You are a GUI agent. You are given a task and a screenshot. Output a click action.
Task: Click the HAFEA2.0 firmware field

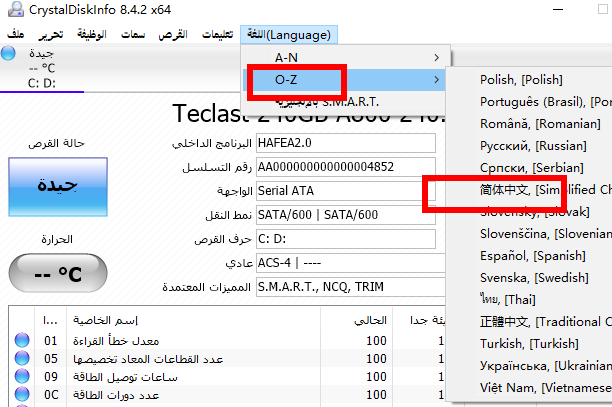pos(345,143)
